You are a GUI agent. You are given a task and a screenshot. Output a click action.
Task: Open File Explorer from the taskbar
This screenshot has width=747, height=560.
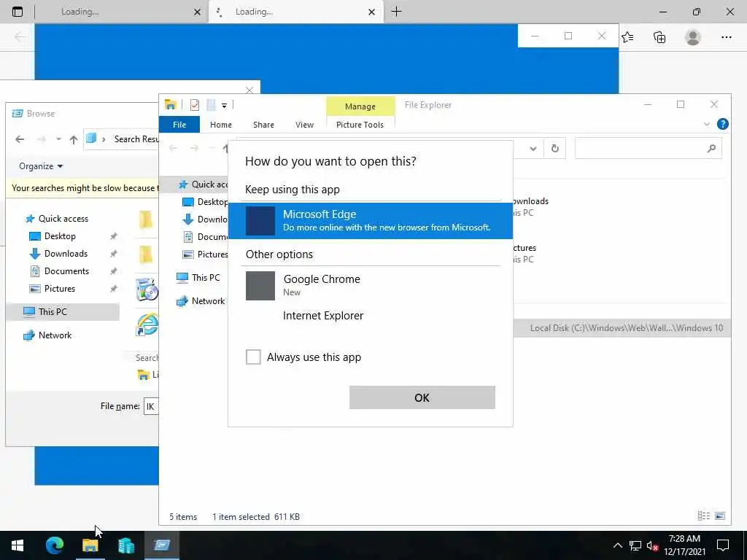[x=90, y=545]
